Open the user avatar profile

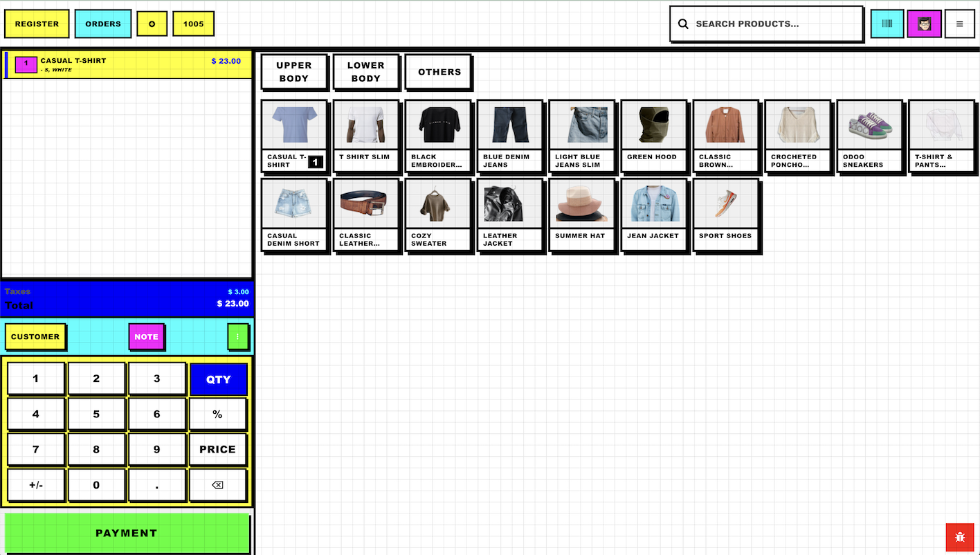pyautogui.click(x=924, y=24)
